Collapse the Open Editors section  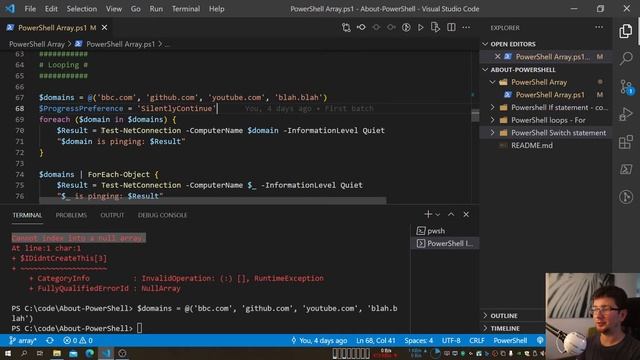(x=513, y=44)
